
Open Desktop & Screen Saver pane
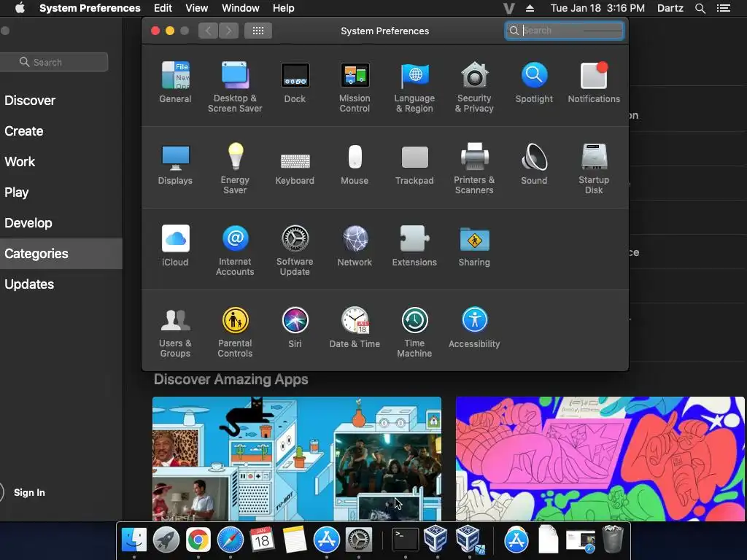(x=235, y=87)
